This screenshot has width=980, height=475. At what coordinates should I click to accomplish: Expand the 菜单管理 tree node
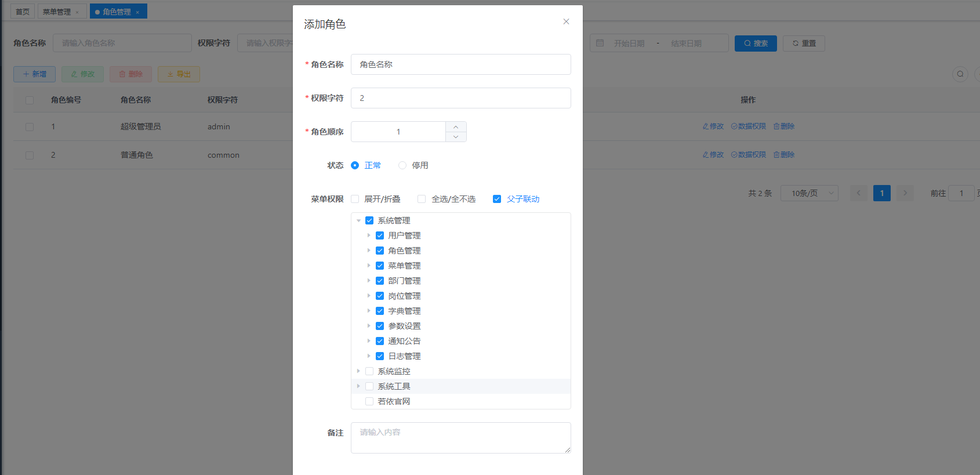click(369, 266)
